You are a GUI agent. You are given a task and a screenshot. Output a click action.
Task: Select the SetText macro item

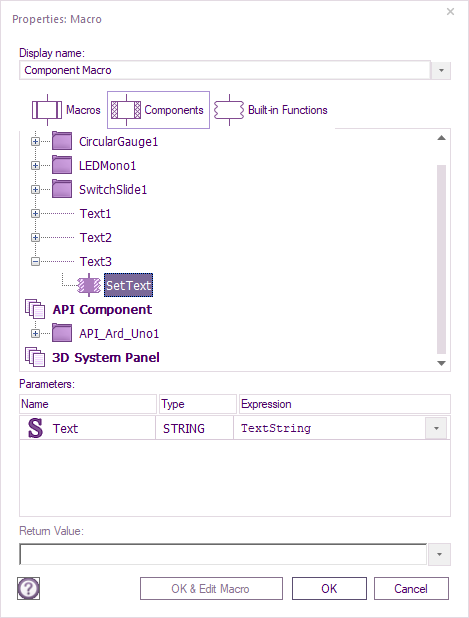tap(128, 285)
